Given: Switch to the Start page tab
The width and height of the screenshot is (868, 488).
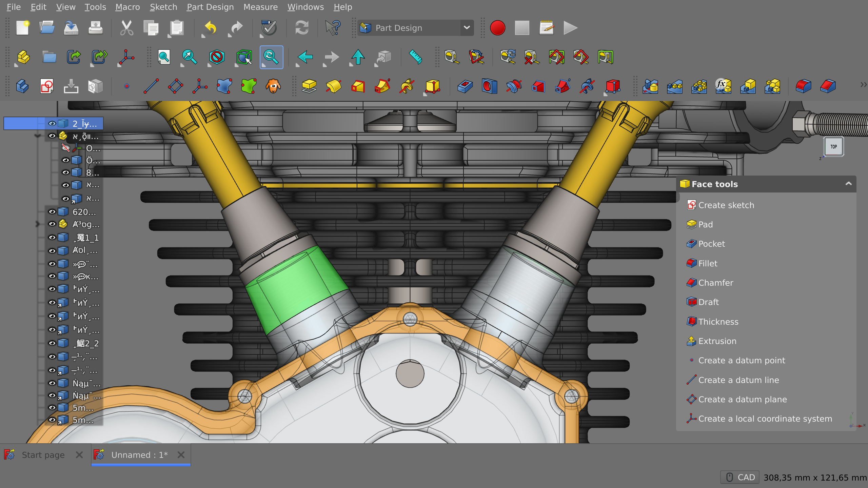Looking at the screenshot, I should (43, 455).
